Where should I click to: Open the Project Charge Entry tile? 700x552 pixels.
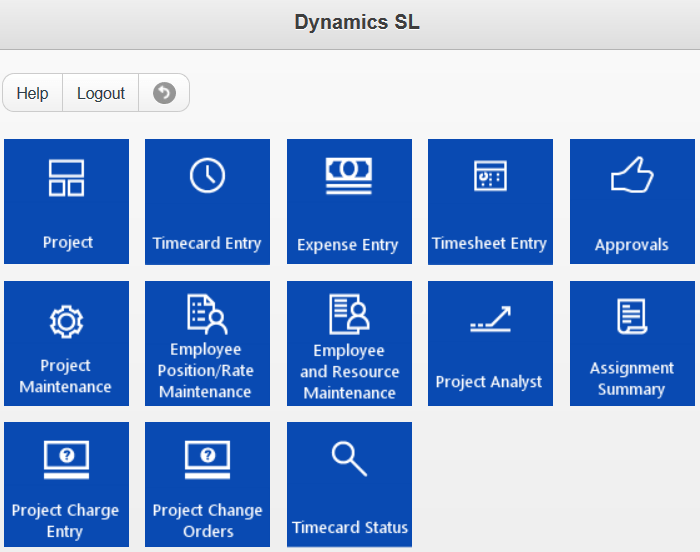point(67,485)
